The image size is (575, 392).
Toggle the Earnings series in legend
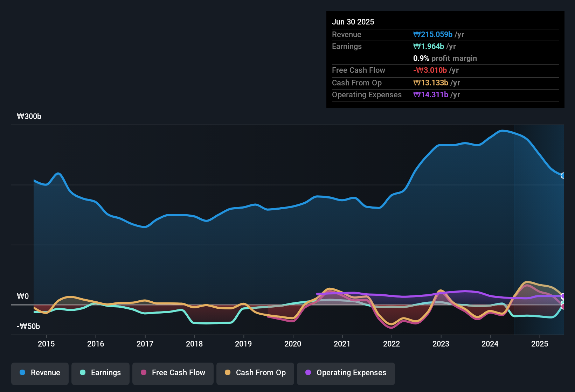click(101, 373)
